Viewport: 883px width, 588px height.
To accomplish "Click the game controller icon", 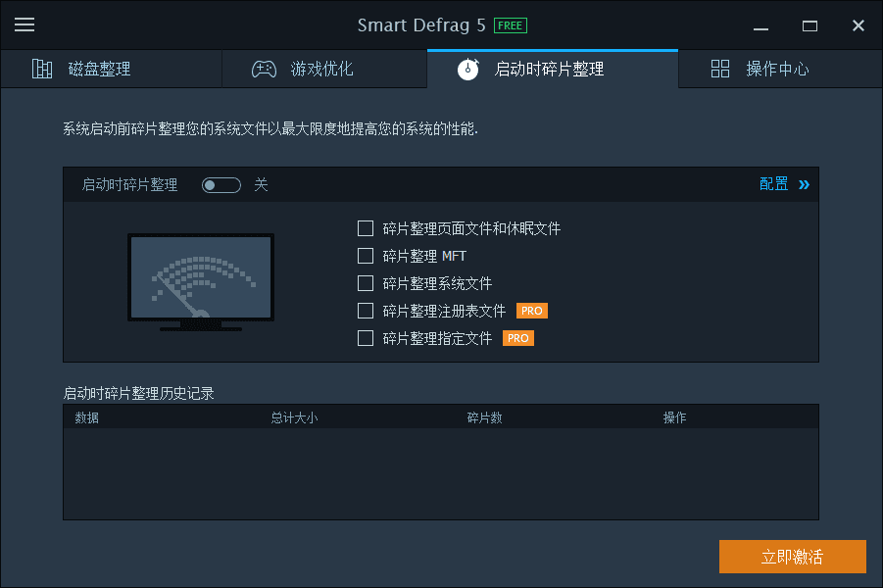I will click(x=264, y=69).
